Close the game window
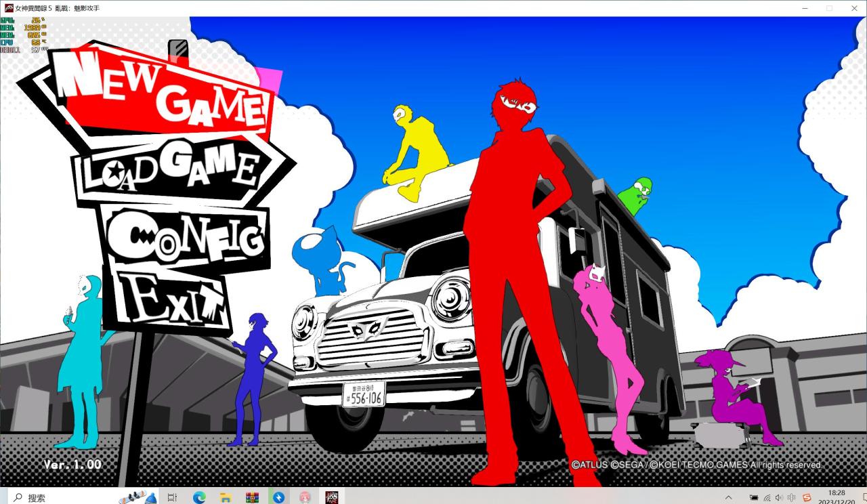 [x=853, y=8]
